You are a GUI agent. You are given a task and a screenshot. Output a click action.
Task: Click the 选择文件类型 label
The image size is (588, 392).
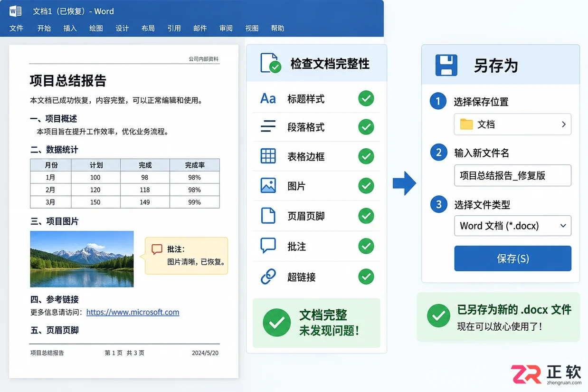tap(482, 205)
